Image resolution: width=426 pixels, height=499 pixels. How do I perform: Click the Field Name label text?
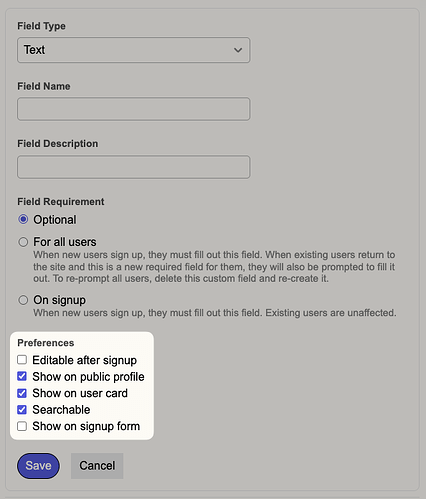click(44, 86)
